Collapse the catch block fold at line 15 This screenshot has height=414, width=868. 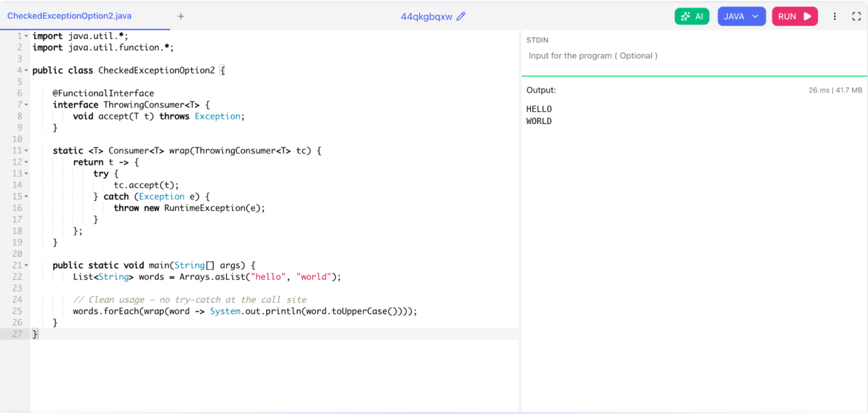click(x=26, y=196)
